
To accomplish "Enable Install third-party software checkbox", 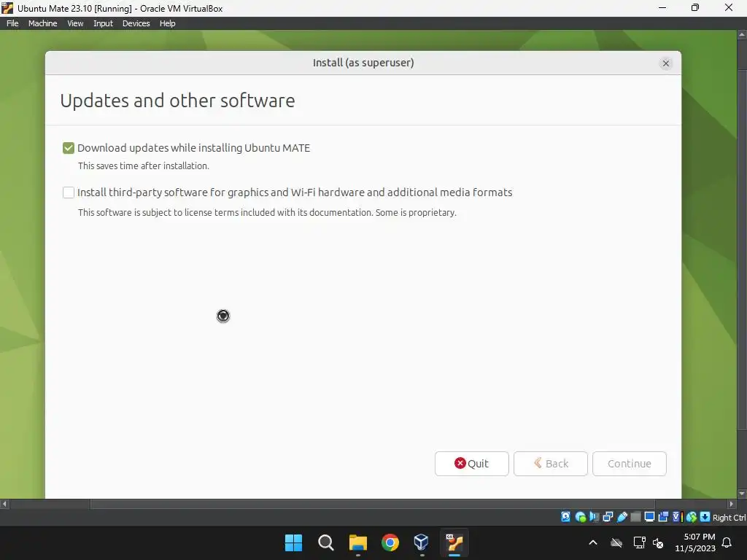I will pos(69,192).
